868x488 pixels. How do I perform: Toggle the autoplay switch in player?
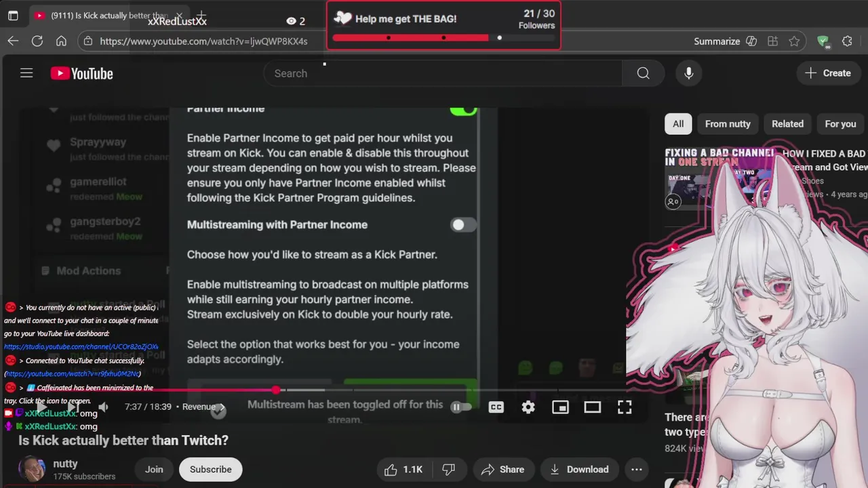[x=460, y=407]
